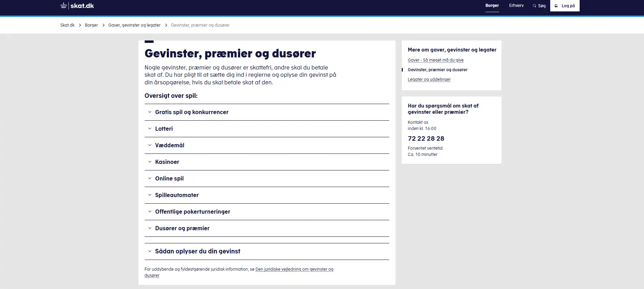Expand the Online spil section

267,178
